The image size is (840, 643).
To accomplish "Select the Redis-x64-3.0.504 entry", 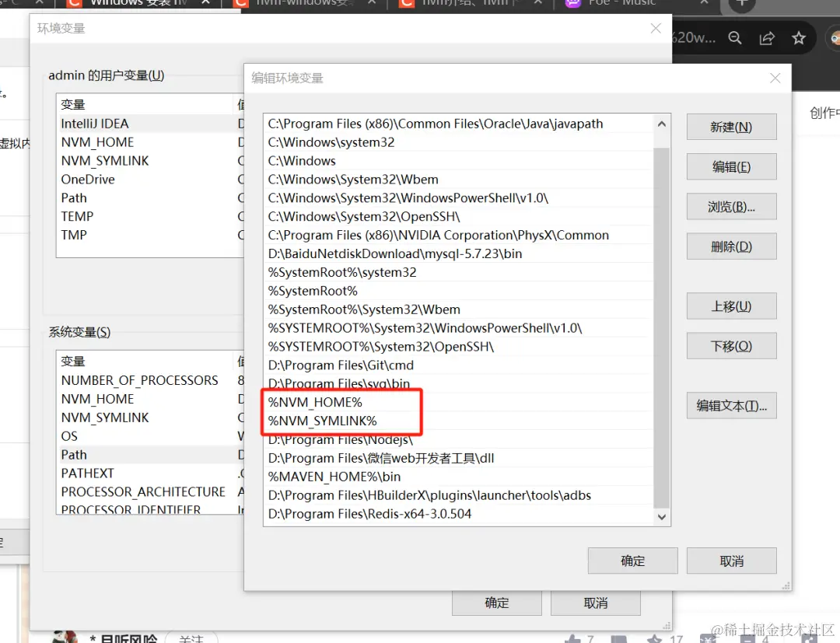I will click(459, 514).
